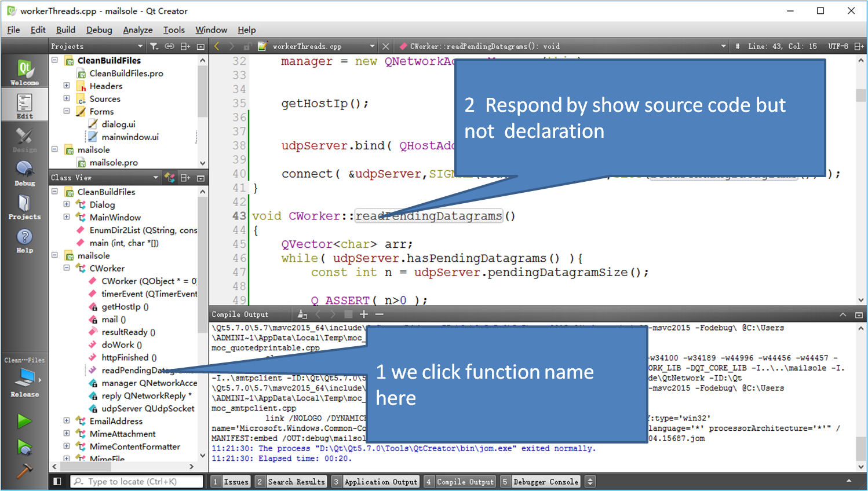Build project with the hammer icon
This screenshot has width=868, height=491.
pyautogui.click(x=24, y=471)
